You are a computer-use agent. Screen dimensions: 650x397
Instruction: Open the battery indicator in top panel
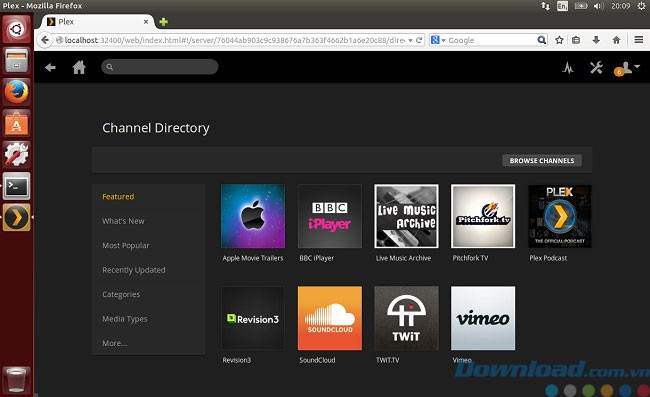[x=581, y=6]
